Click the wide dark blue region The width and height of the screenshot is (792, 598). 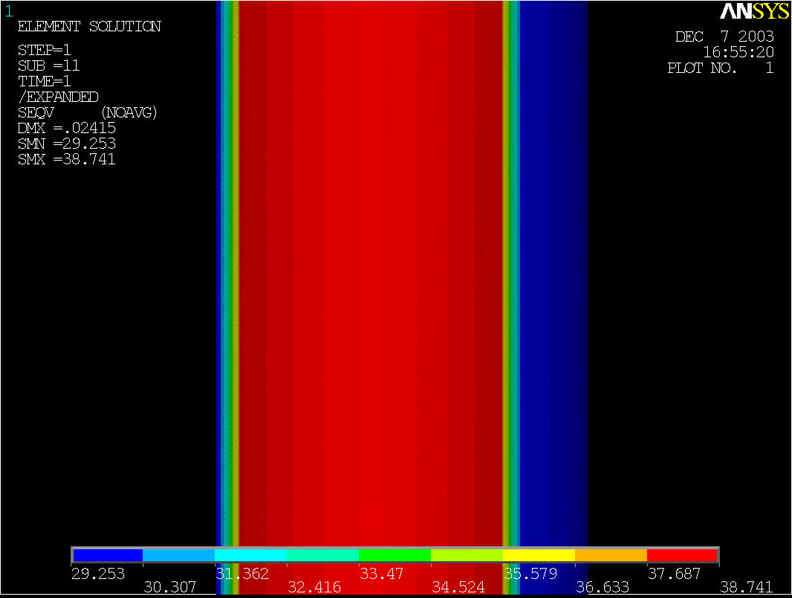click(x=554, y=273)
